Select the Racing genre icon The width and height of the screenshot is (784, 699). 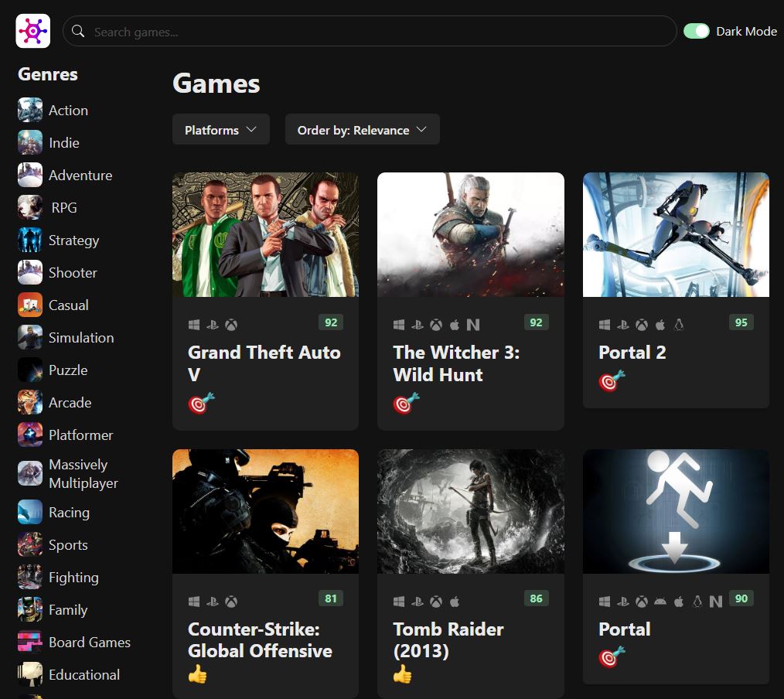point(30,512)
